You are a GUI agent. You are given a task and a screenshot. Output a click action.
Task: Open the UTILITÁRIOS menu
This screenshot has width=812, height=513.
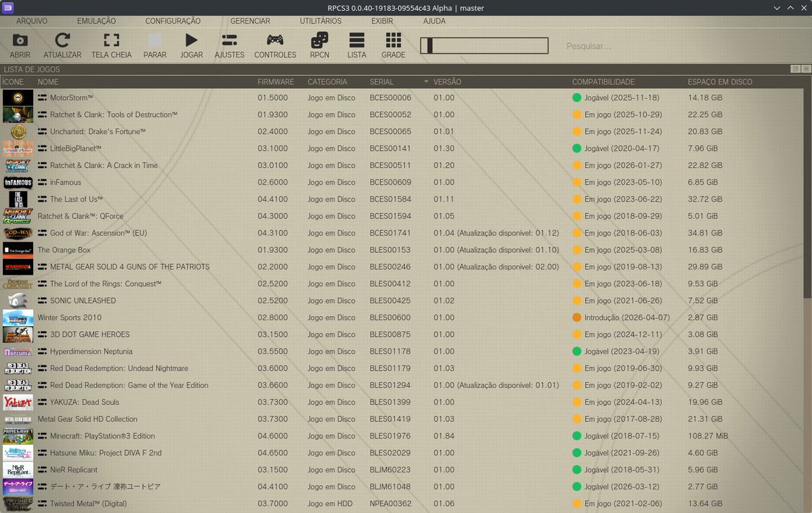pos(320,21)
